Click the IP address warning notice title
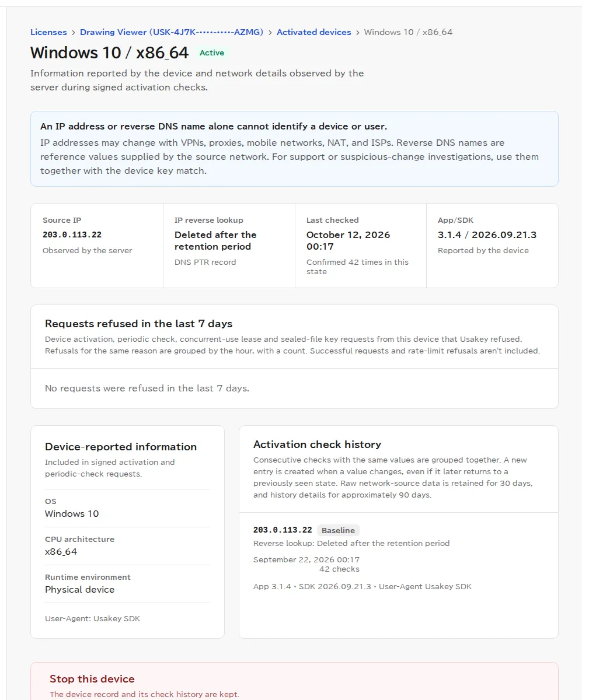 [214, 127]
